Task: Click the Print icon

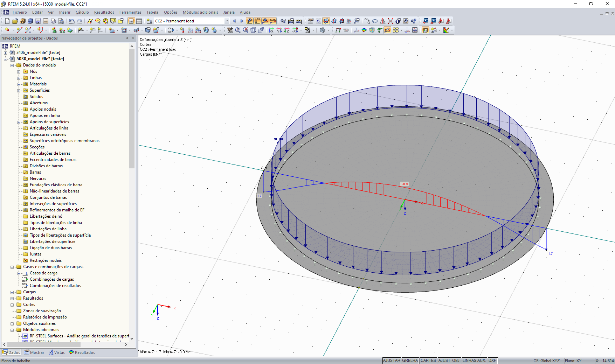Action: point(53,21)
